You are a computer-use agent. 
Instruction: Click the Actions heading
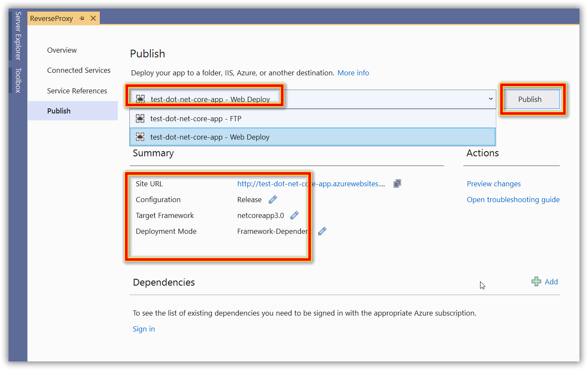tap(483, 153)
